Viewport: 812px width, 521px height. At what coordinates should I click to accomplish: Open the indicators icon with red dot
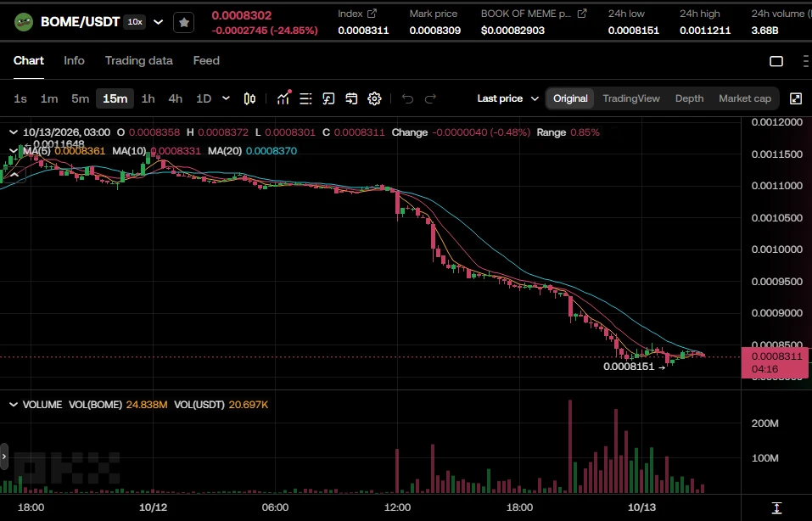283,98
